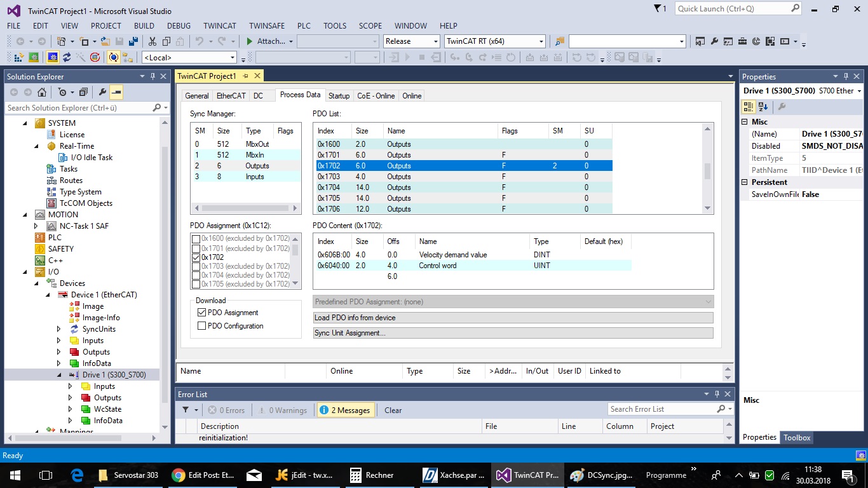
Task: Uncheck the 0x1702 PDO assignment checkbox
Action: click(x=196, y=257)
